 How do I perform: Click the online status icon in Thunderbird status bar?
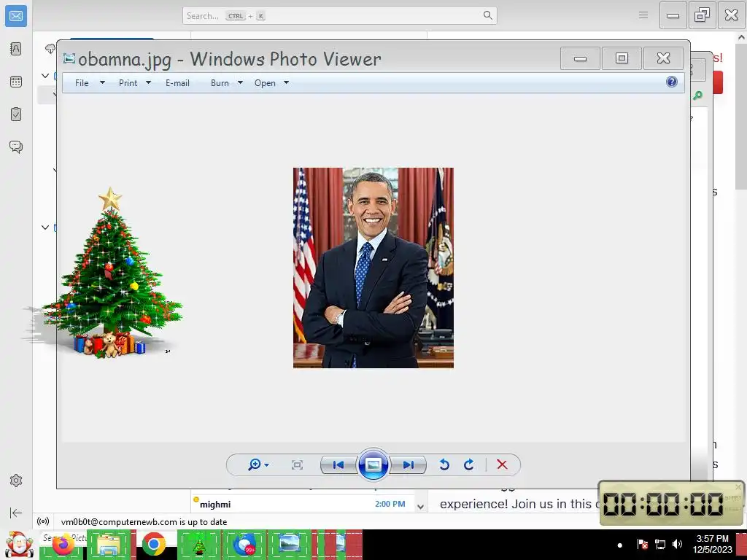pyautogui.click(x=43, y=521)
